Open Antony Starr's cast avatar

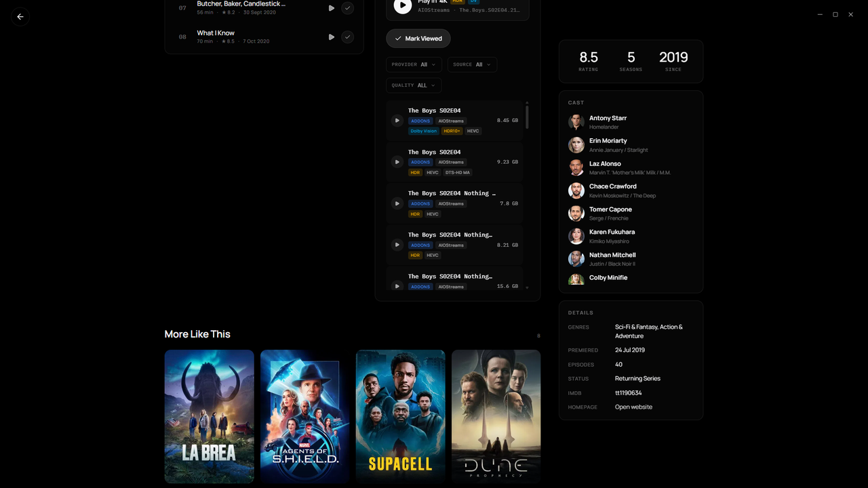point(576,122)
